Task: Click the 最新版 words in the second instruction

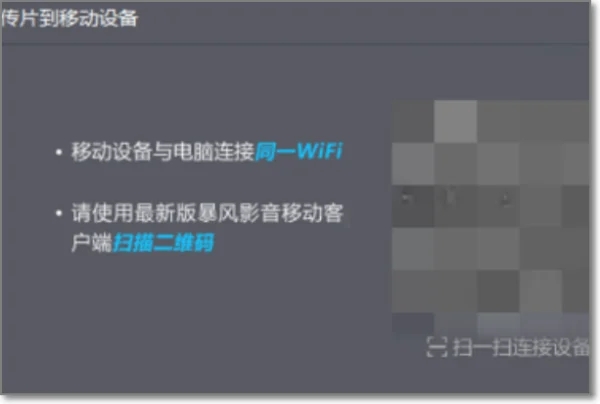Action: (x=166, y=213)
